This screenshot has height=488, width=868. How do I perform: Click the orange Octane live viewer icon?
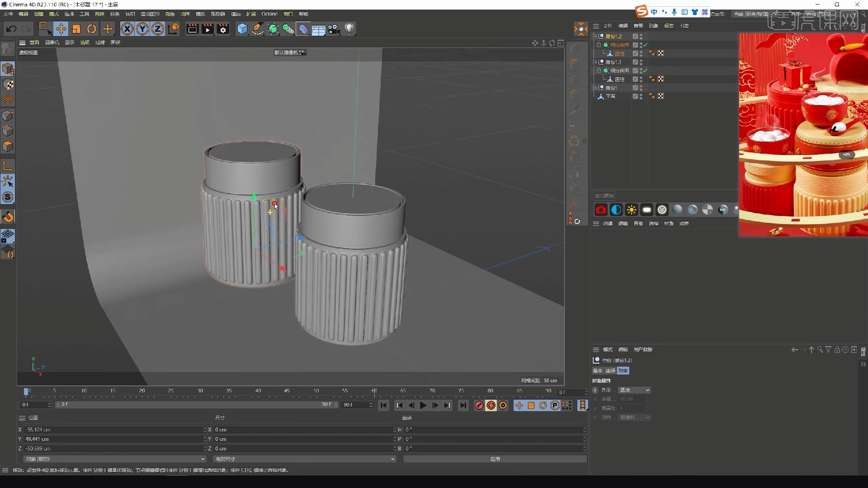tap(580, 29)
